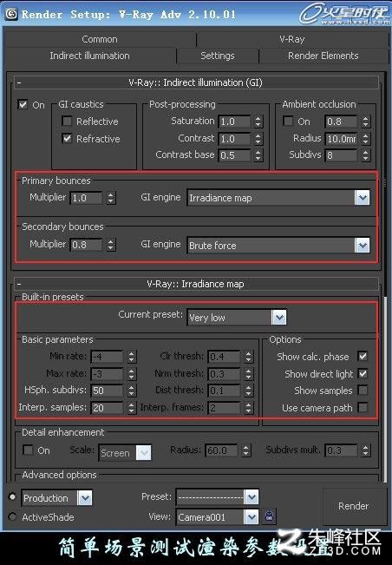Select the ActiveShade radio button
392x565 pixels.
(12, 516)
